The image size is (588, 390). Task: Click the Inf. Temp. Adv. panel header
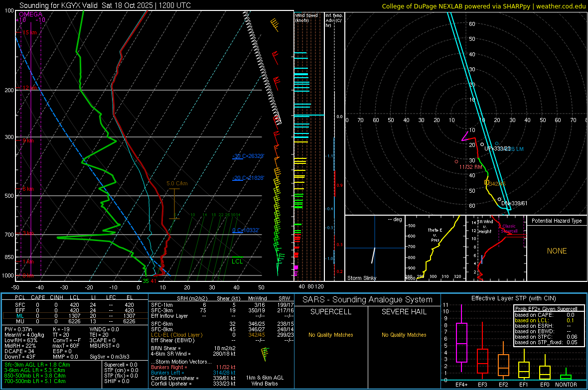click(334, 20)
